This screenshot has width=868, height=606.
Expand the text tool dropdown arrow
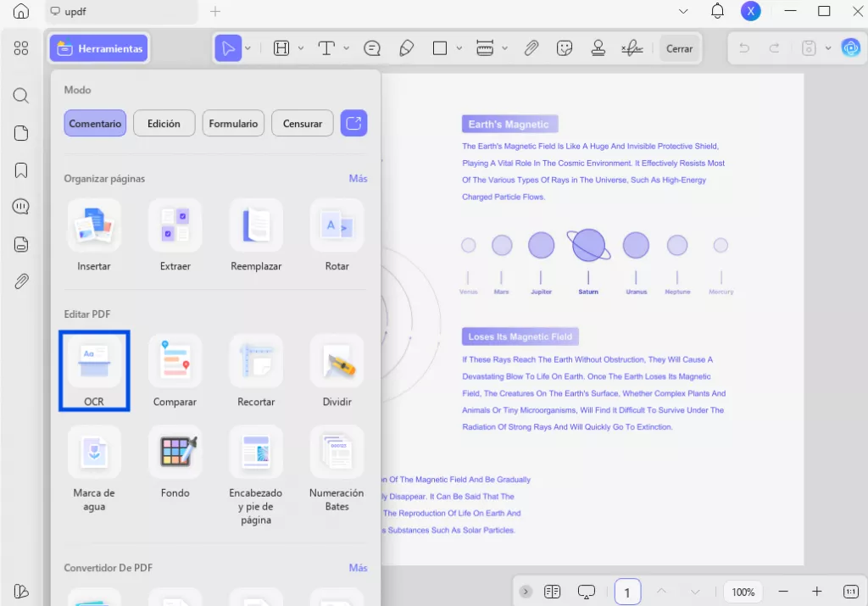coord(346,48)
